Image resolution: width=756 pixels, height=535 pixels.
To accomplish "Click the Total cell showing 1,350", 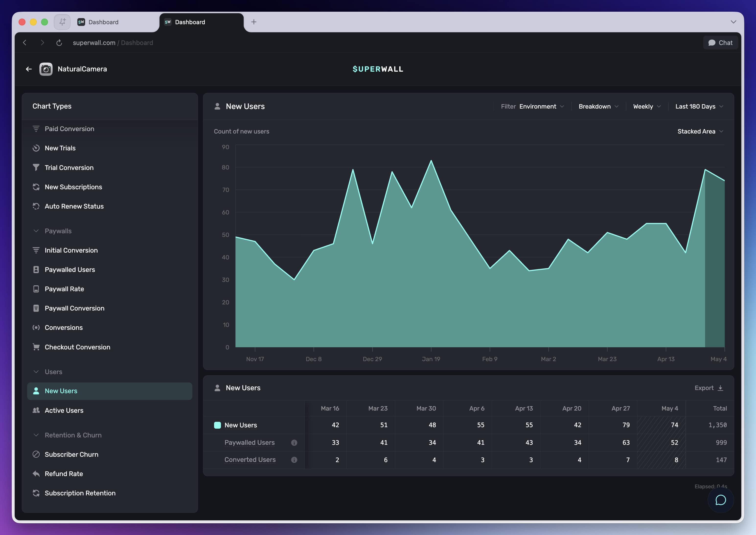I will pos(717,425).
